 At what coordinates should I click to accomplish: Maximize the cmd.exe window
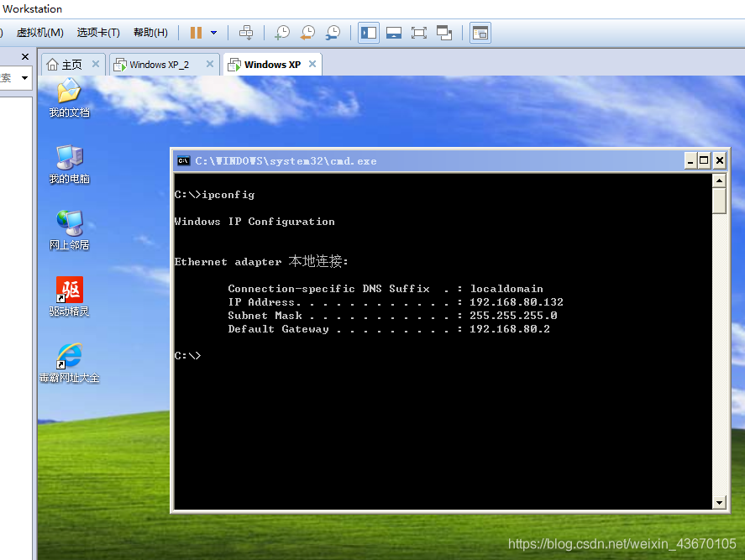pyautogui.click(x=704, y=161)
